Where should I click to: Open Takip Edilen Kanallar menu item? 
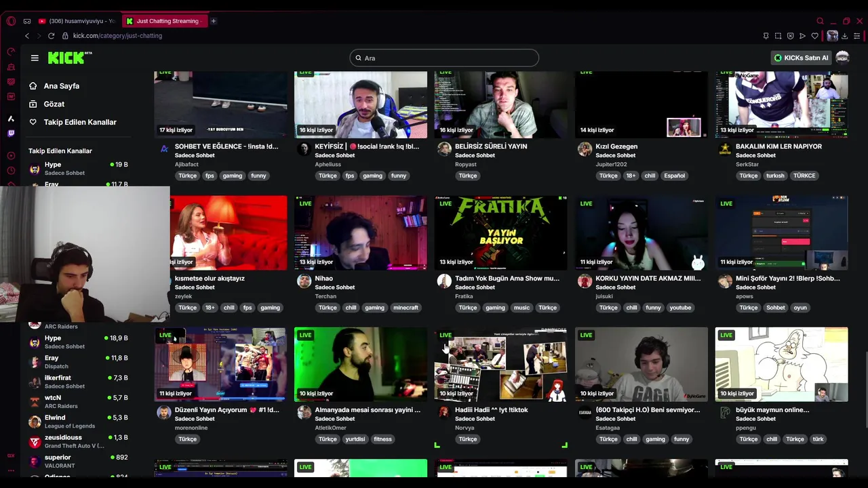point(80,122)
